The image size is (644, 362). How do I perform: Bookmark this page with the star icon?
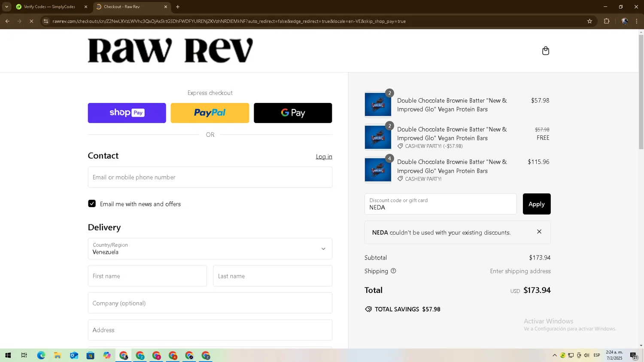589,21
